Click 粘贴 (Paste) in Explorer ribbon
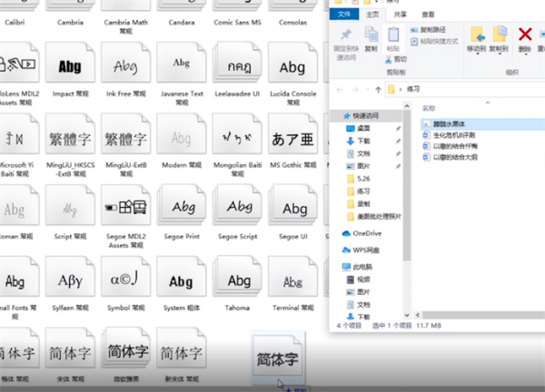545x392 pixels. point(393,39)
